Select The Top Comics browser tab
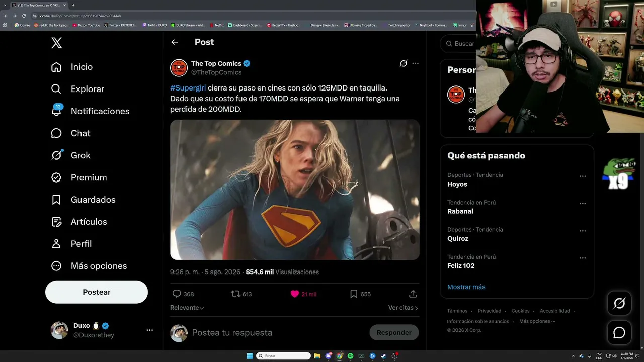Viewport: 644px width, 362px height. tap(39, 5)
